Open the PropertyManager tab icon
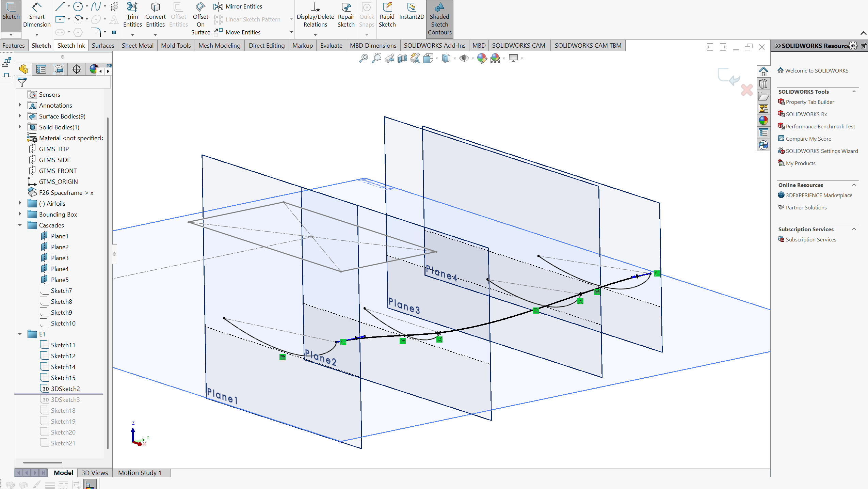This screenshot has width=868, height=489. click(x=41, y=69)
